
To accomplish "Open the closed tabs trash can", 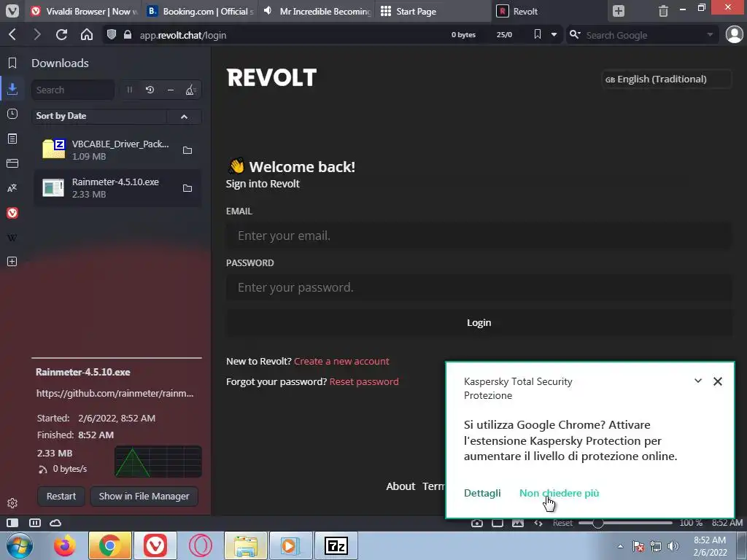I will (663, 11).
